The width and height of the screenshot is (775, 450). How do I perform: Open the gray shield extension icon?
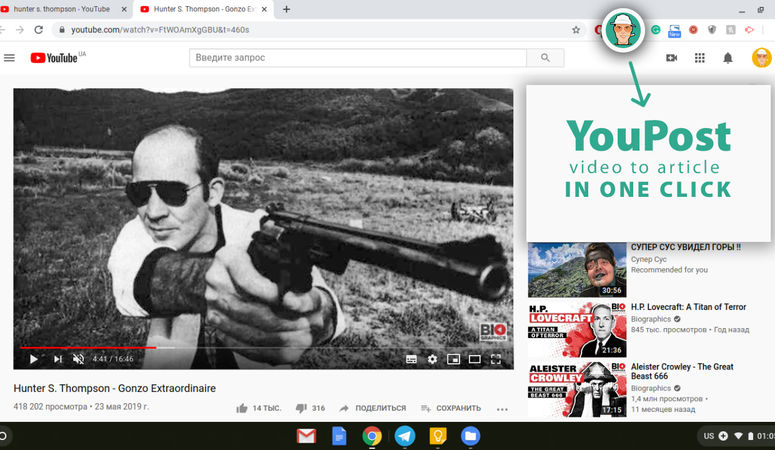(712, 30)
